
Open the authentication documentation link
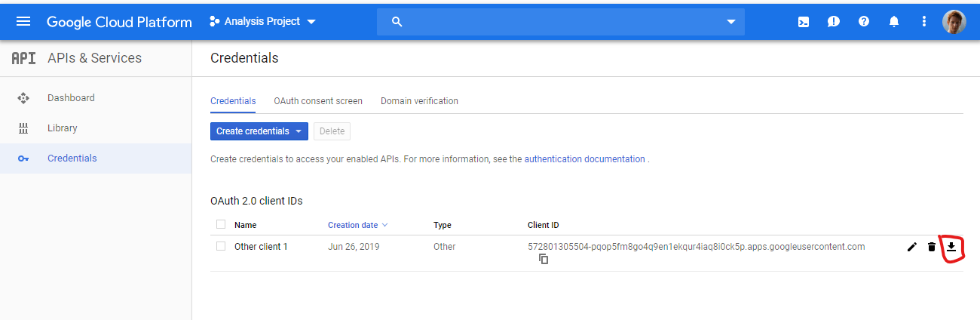(x=584, y=159)
